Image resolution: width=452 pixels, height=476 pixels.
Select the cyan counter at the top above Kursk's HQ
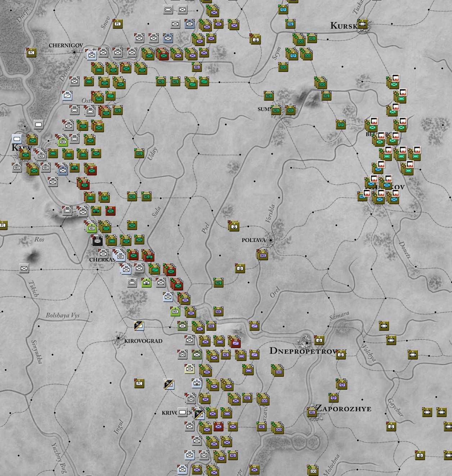coord(283,9)
